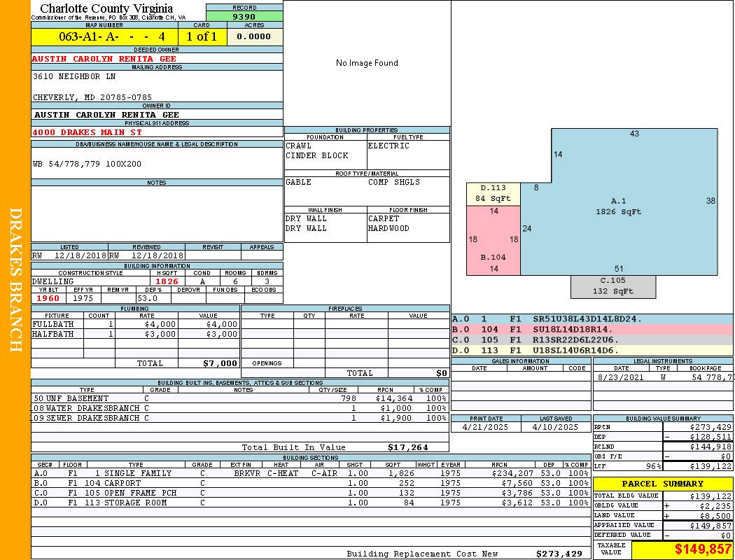Image resolution: width=735 pixels, height=560 pixels.
Task: Click the record number 9390
Action: tap(244, 16)
